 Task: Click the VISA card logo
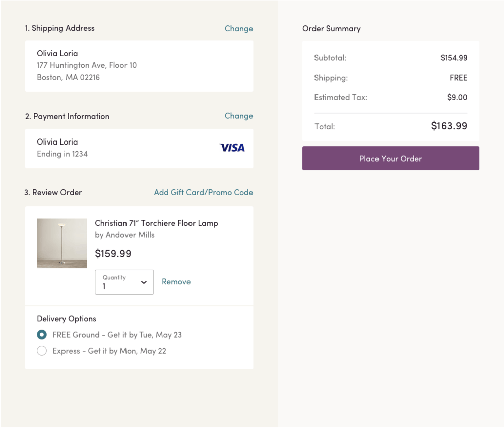click(x=232, y=148)
